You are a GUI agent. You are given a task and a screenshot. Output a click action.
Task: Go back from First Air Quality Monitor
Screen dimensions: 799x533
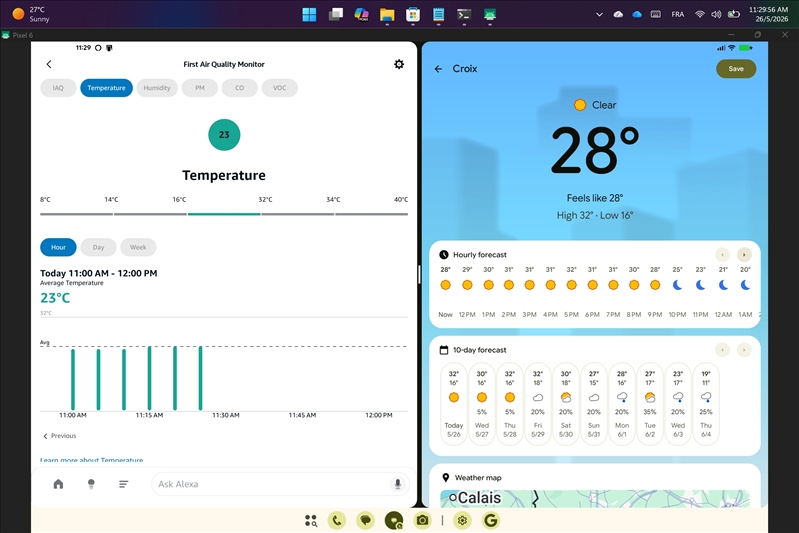[49, 64]
